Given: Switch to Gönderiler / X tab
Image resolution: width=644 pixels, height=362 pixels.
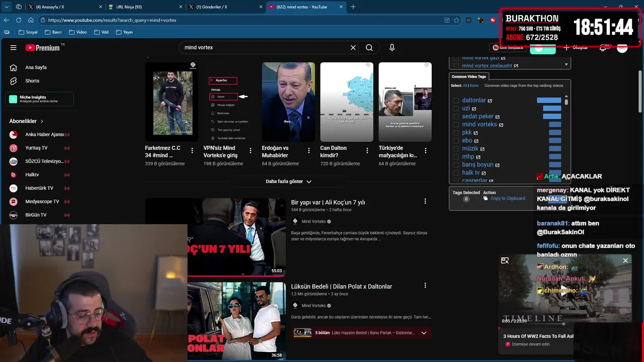Looking at the screenshot, I should pos(225,7).
